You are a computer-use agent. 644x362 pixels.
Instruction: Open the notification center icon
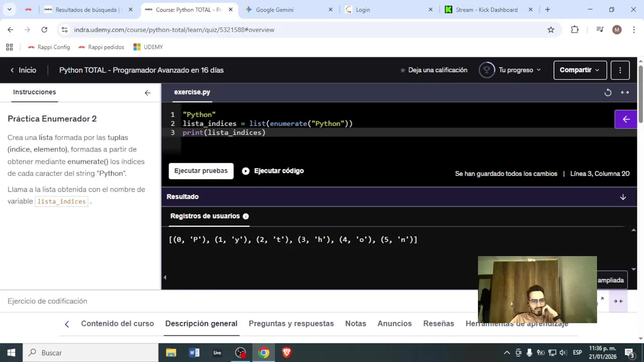click(x=629, y=352)
